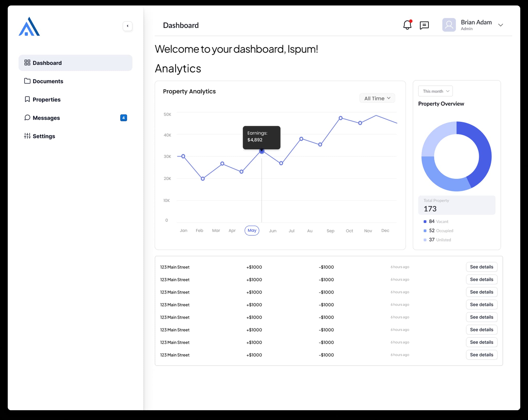Select the May month pill on the chart

pyautogui.click(x=252, y=230)
